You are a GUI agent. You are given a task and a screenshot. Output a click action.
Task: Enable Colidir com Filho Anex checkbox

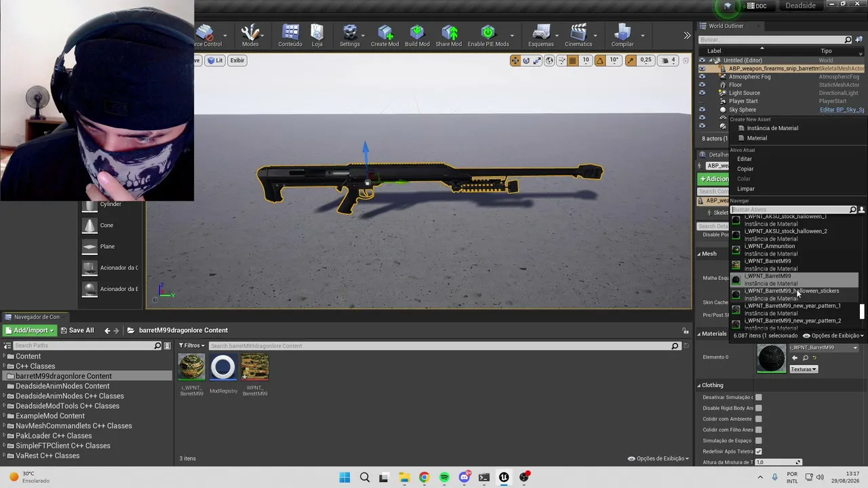click(758, 430)
